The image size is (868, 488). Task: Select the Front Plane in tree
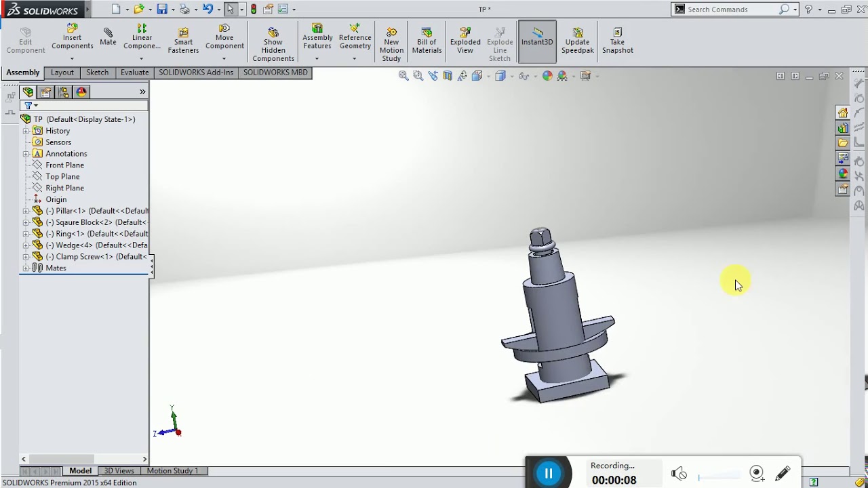(64, 165)
